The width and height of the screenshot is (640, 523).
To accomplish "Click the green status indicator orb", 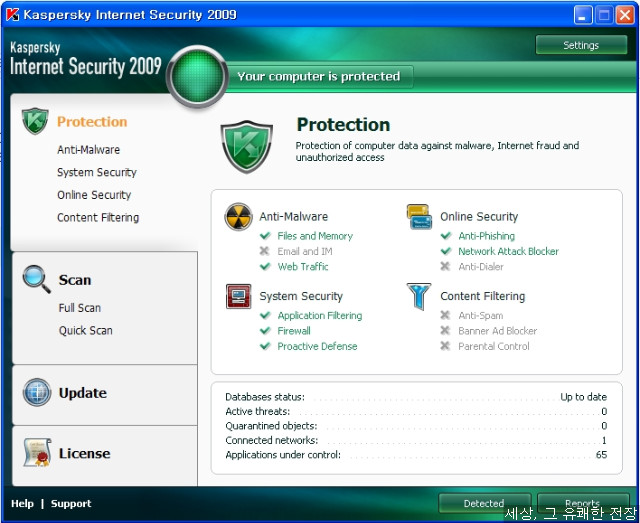I will 198,77.
